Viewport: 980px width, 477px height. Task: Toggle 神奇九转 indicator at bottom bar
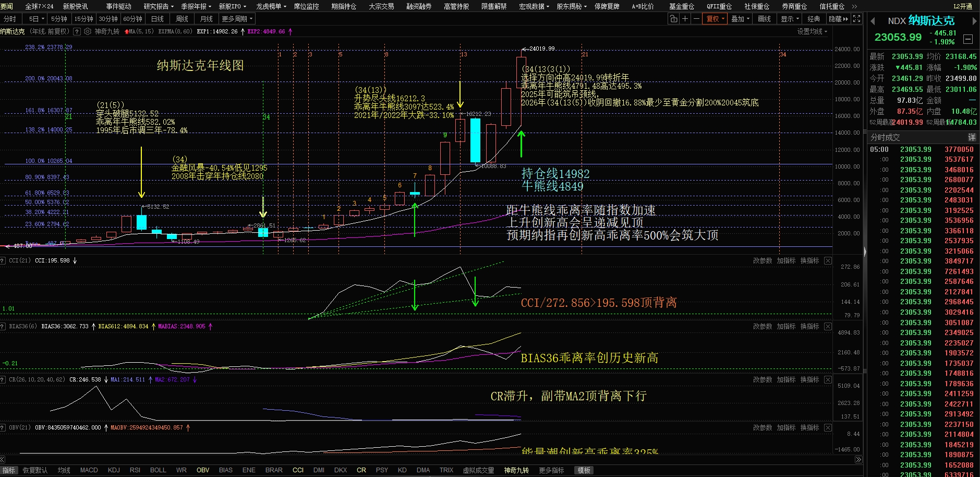516,470
